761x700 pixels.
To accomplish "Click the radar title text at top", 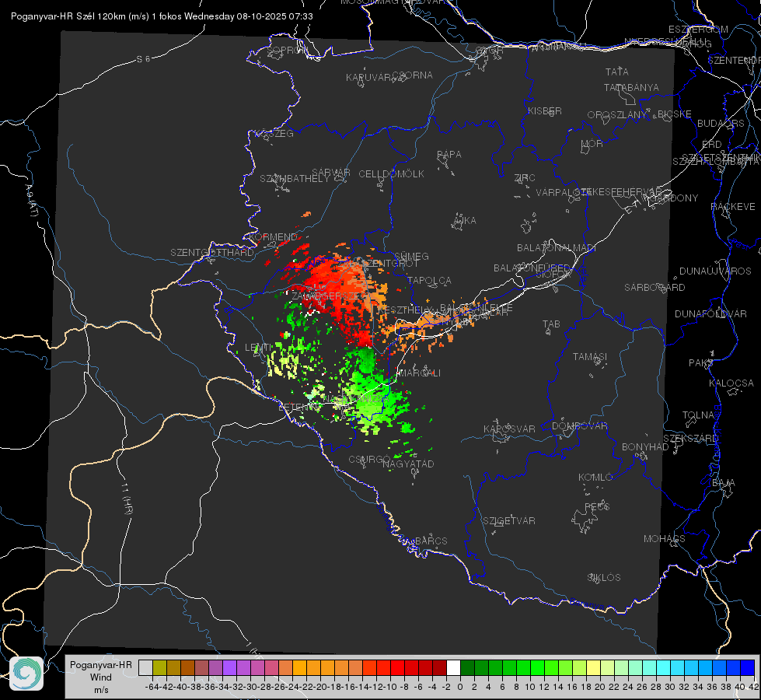I will [162, 16].
